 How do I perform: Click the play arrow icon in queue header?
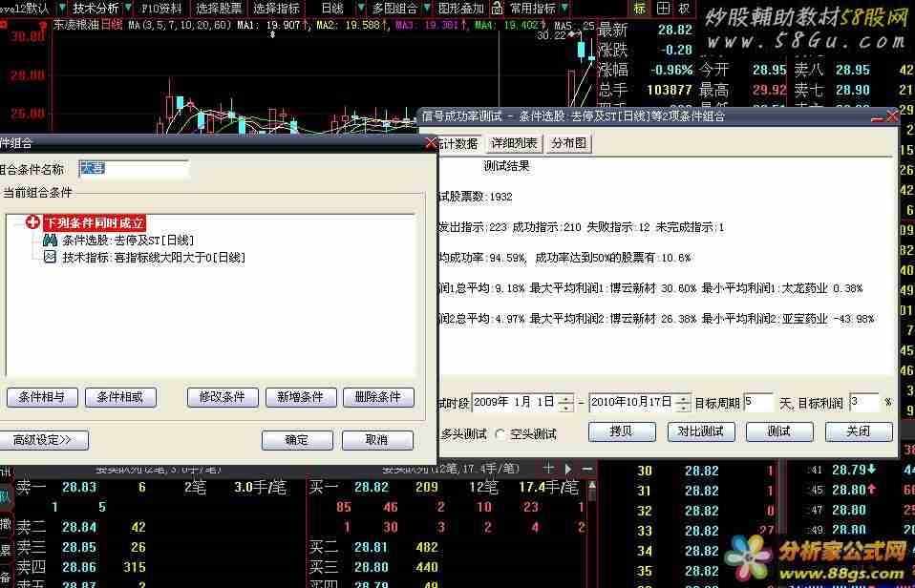coord(568,469)
